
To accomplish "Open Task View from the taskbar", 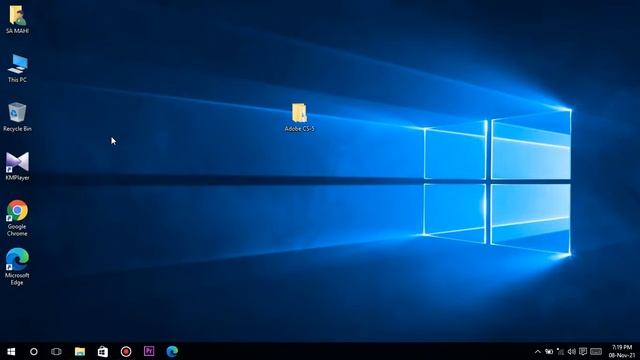I will 56,351.
